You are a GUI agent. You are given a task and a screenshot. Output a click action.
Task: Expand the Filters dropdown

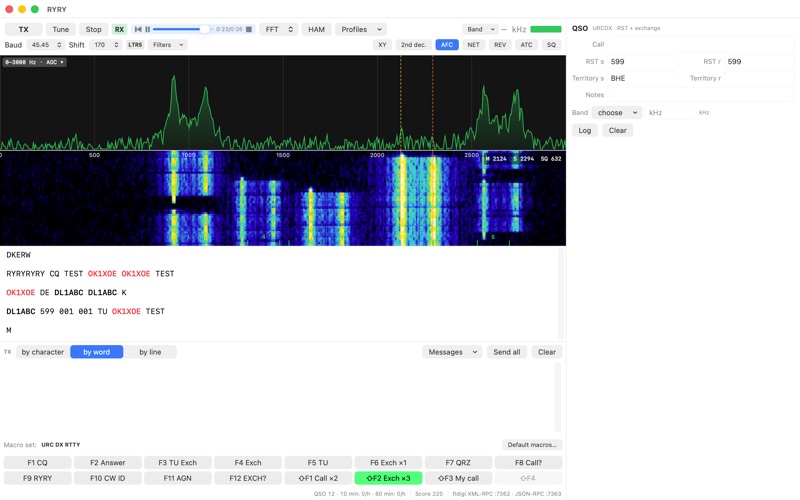168,45
